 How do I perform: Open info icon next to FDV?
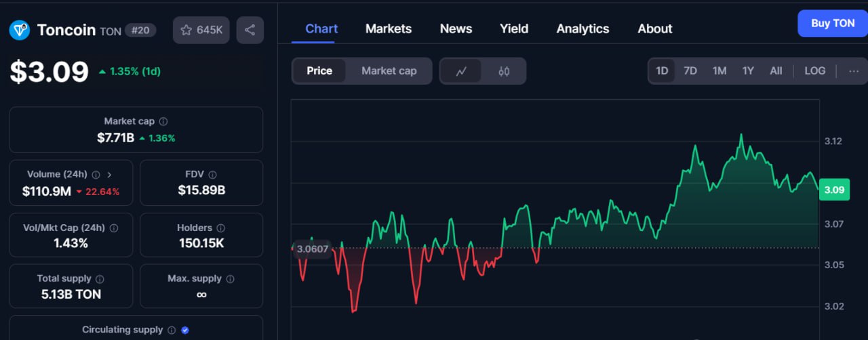tap(212, 174)
